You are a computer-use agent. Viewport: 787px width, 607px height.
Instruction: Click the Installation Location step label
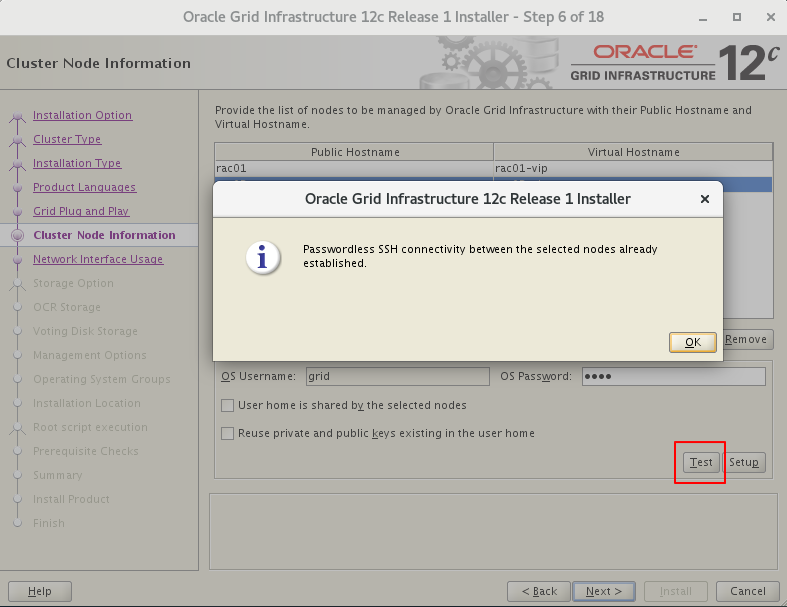tap(87, 403)
